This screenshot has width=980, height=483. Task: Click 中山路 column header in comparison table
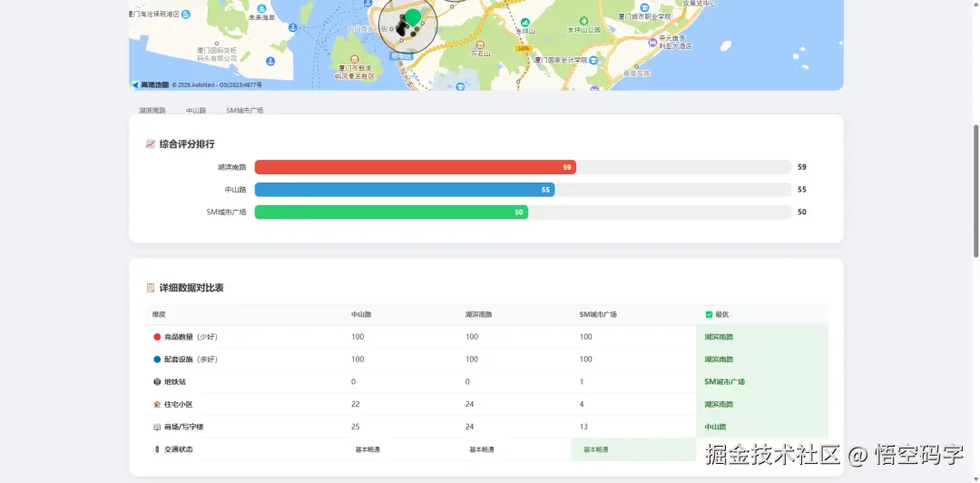[x=361, y=314]
